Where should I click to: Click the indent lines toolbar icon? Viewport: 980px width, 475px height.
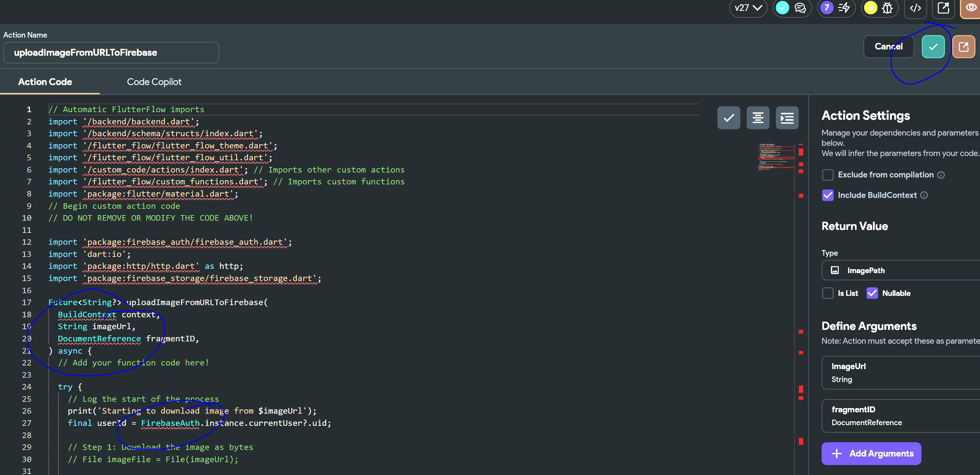787,118
